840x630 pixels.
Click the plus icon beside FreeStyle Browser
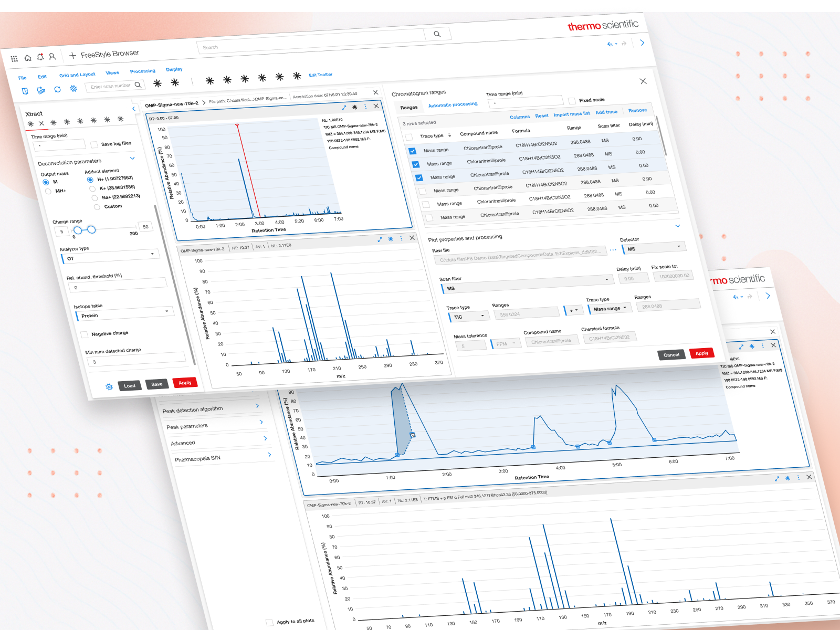pyautogui.click(x=72, y=55)
